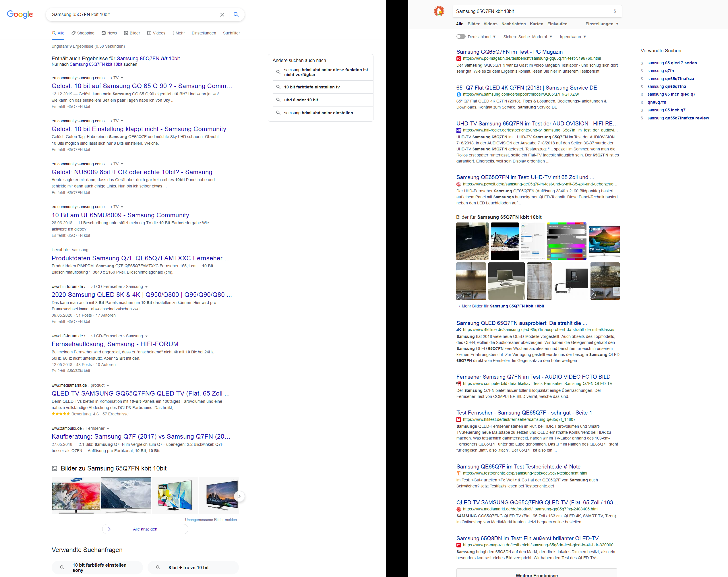Click the blue Google search magnifier icon
728x577 pixels.
click(236, 15)
